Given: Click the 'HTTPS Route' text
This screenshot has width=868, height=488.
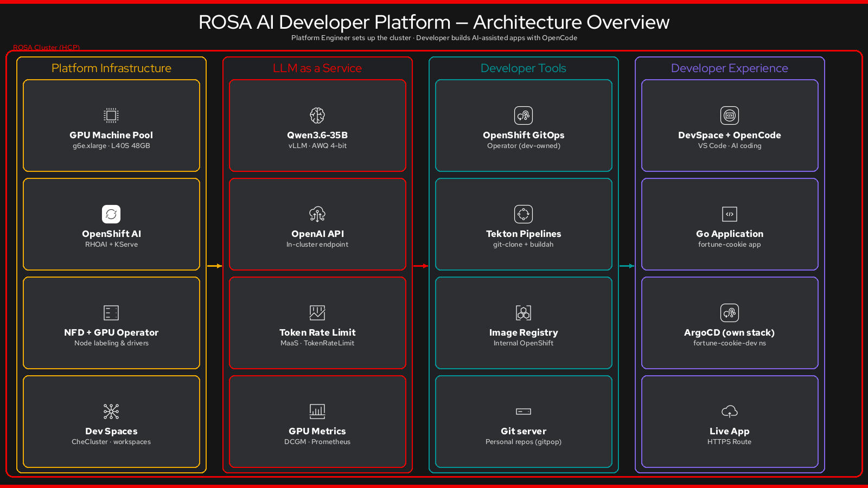Looking at the screenshot, I should (x=730, y=442).
